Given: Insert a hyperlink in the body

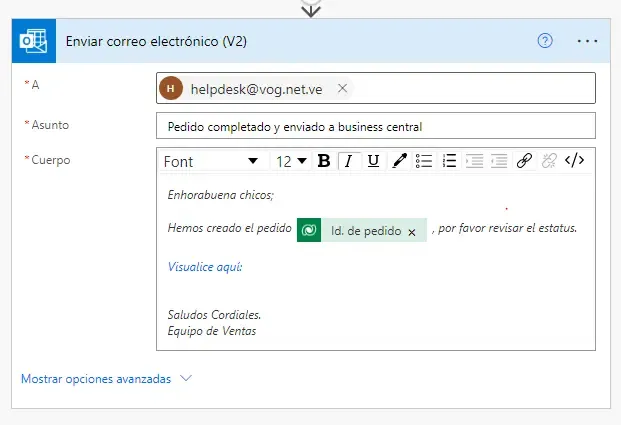Looking at the screenshot, I should pyautogui.click(x=524, y=161).
